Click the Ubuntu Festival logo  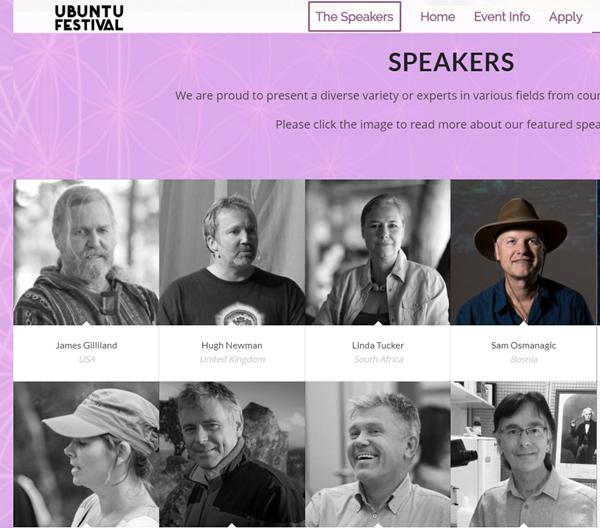point(89,17)
